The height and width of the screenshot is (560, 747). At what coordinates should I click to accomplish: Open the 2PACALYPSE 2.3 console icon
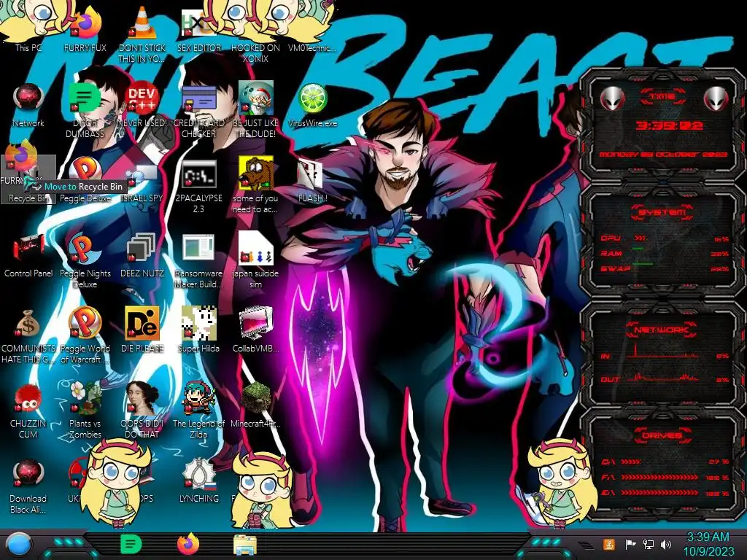point(198,174)
